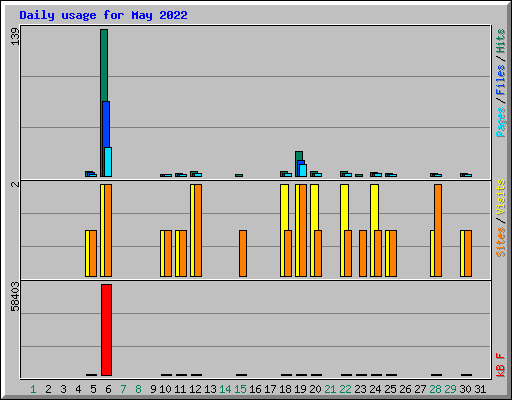Click day label '19' on x-axis
Viewport: 512px width, 400px height.
click(x=300, y=389)
